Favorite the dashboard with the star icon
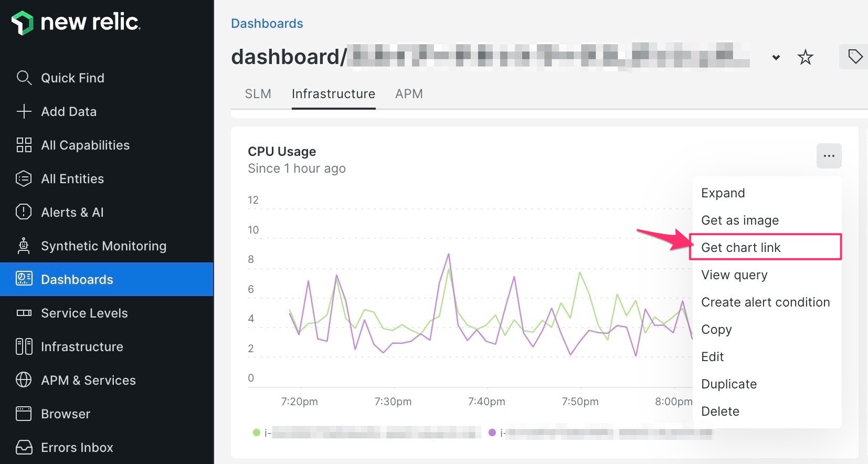Viewport: 868px width, 464px height. pos(805,57)
